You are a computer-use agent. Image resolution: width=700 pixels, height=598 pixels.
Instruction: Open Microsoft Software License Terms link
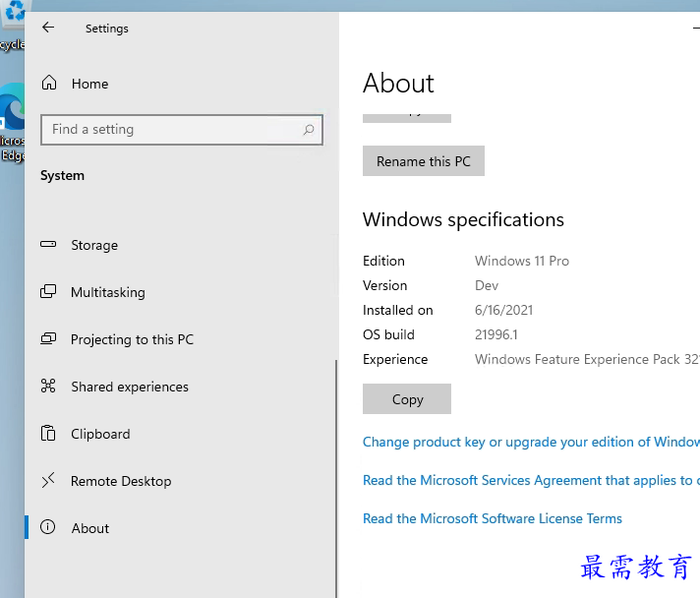tap(492, 518)
